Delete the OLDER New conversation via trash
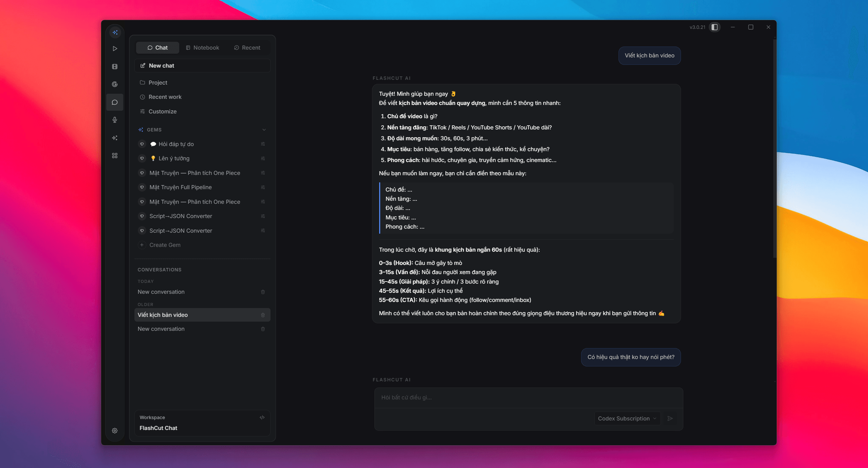 pos(263,329)
